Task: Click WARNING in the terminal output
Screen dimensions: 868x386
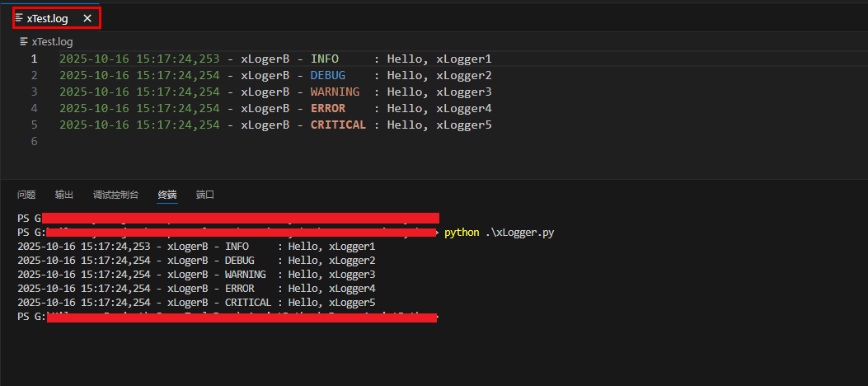Action: (245, 275)
